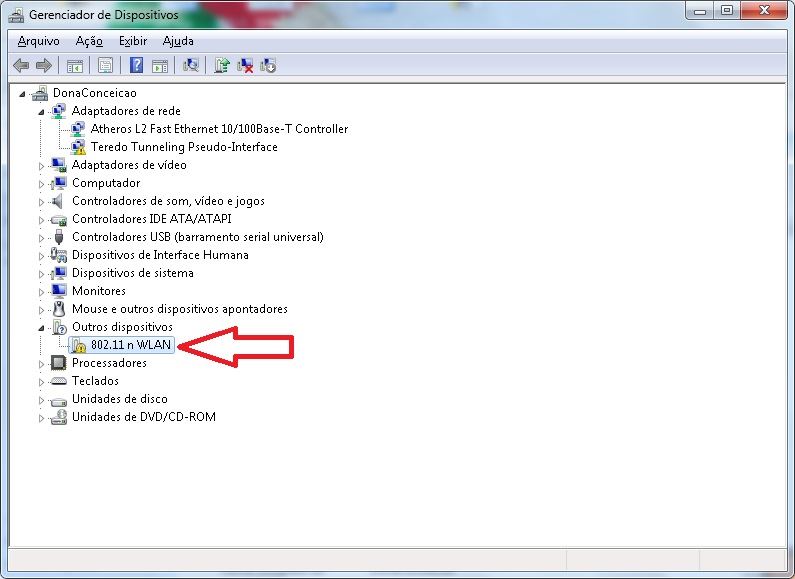Select Atheros L2 Fast Ethernet Controller label
This screenshot has width=795, height=579.
pyautogui.click(x=219, y=129)
